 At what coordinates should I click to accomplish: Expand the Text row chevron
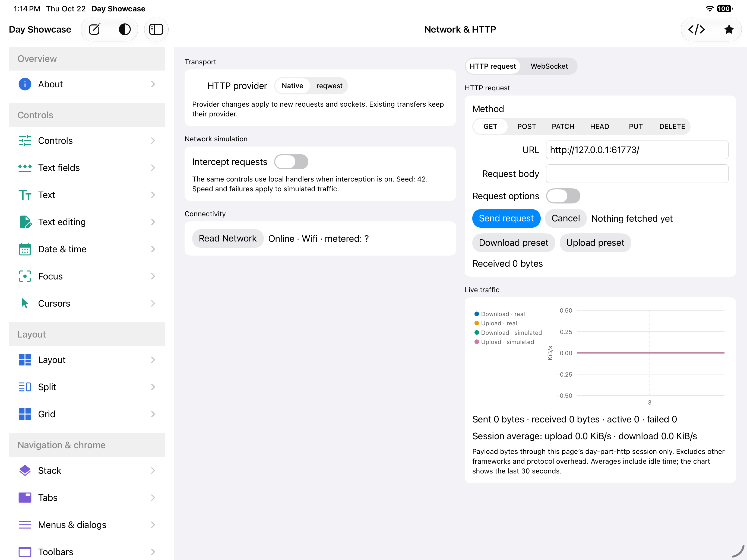(153, 195)
